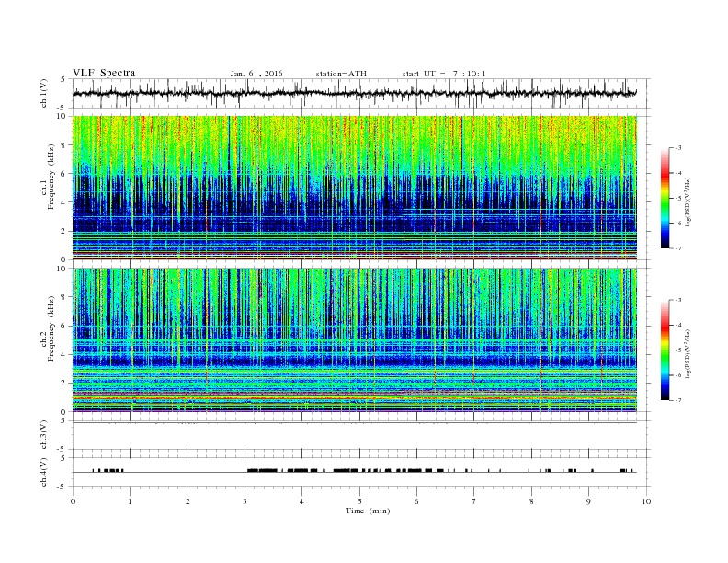Click the flat ch.3 signal line

tap(355, 422)
